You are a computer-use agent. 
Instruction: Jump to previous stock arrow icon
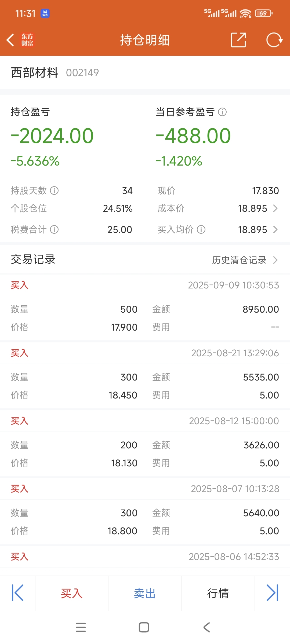click(x=18, y=593)
